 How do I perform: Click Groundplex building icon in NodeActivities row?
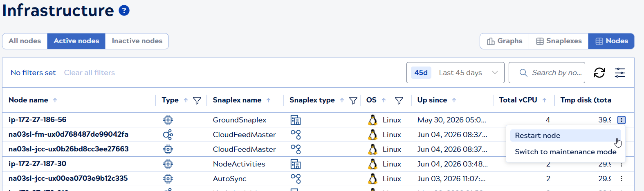[296, 164]
